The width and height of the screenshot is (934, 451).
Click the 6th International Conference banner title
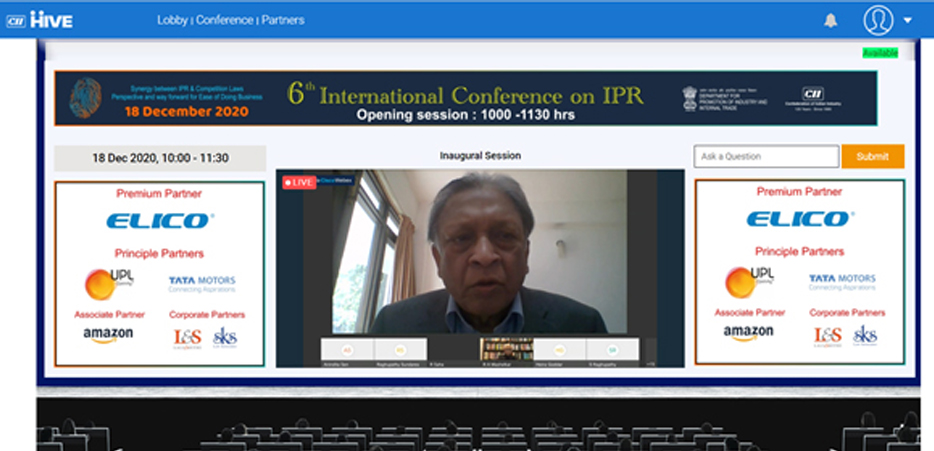[x=466, y=94]
